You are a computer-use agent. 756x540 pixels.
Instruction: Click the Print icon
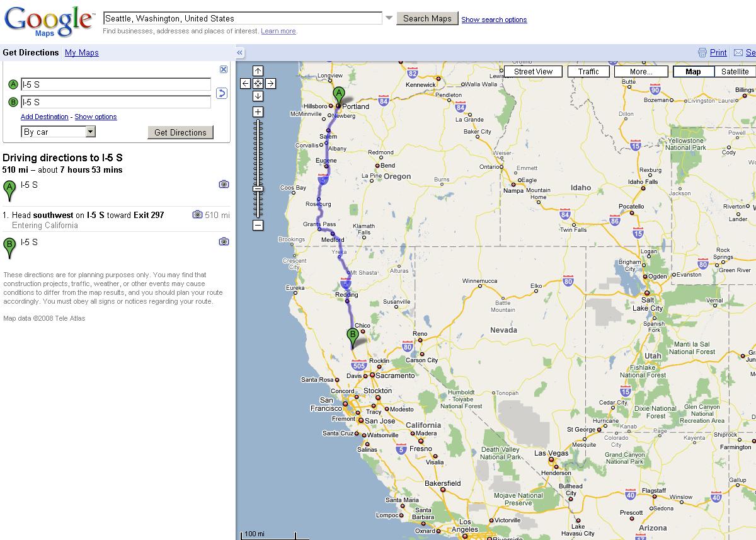(703, 53)
